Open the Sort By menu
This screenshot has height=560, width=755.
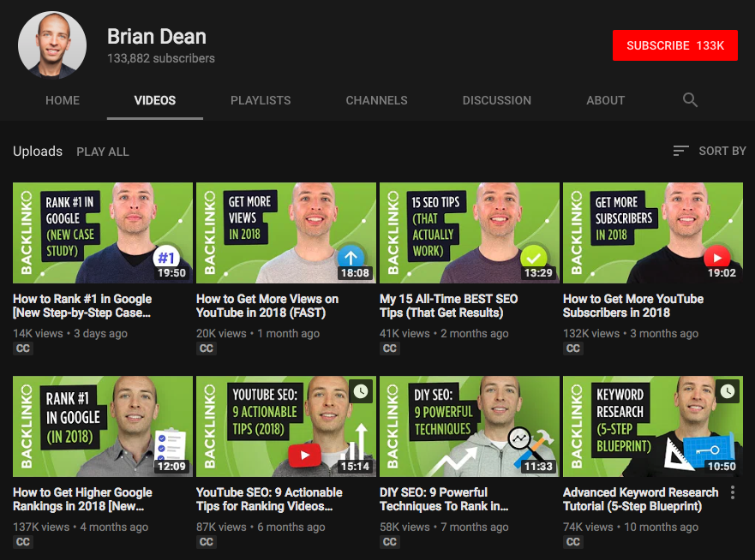[x=710, y=151]
